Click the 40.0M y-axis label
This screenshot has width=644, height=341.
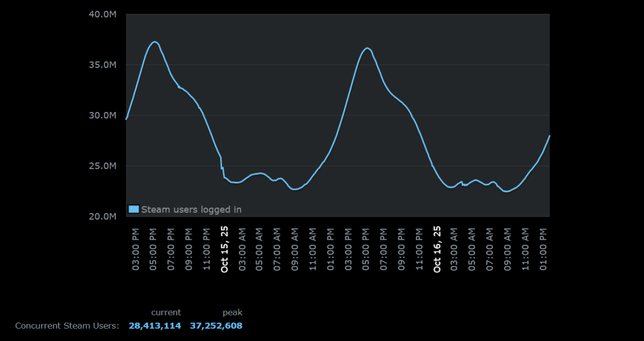coord(102,14)
